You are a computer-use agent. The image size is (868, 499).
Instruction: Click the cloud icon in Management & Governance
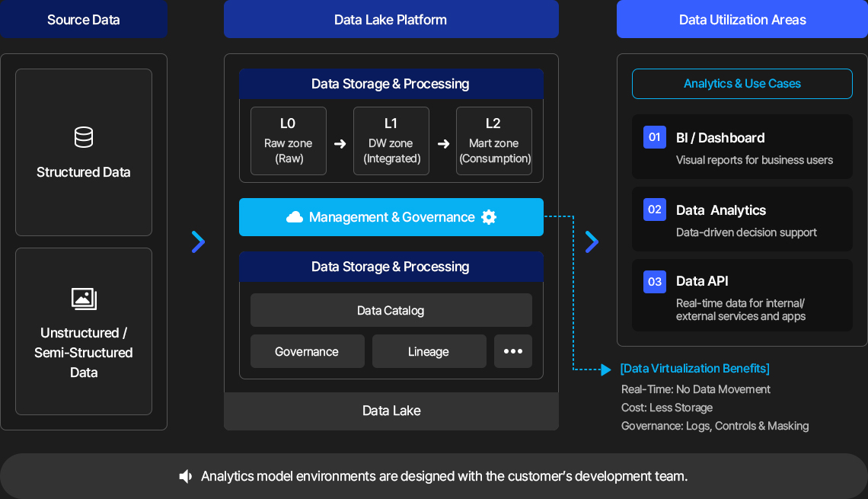pos(295,217)
